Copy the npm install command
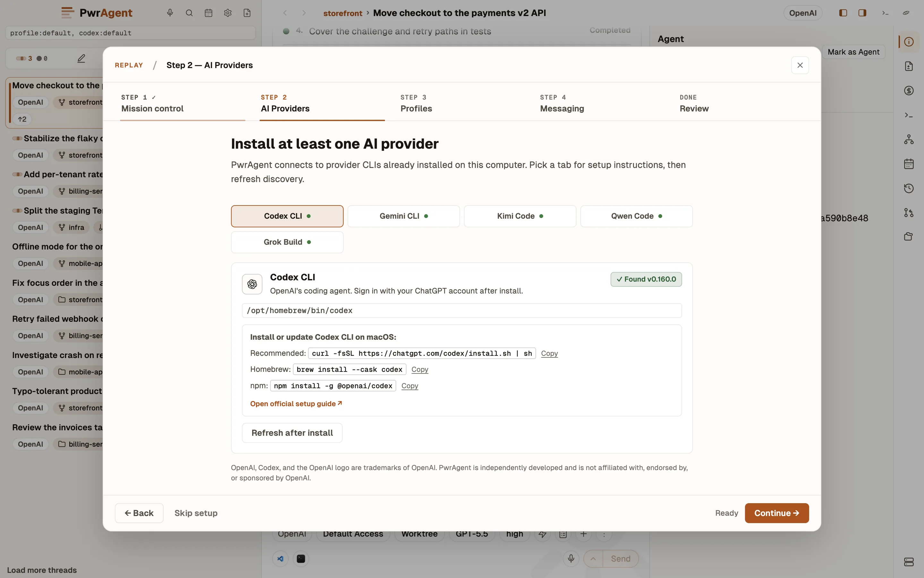The height and width of the screenshot is (578, 924). 410,386
